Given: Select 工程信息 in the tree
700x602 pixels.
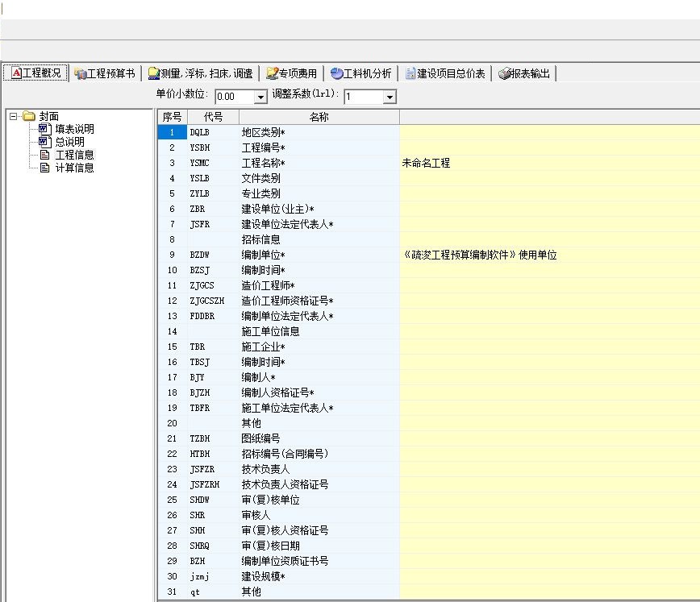Looking at the screenshot, I should [x=74, y=155].
